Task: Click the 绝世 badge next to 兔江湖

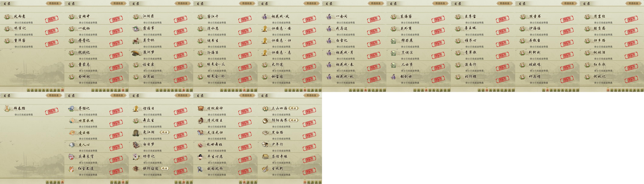Action: pyautogui.click(x=165, y=132)
